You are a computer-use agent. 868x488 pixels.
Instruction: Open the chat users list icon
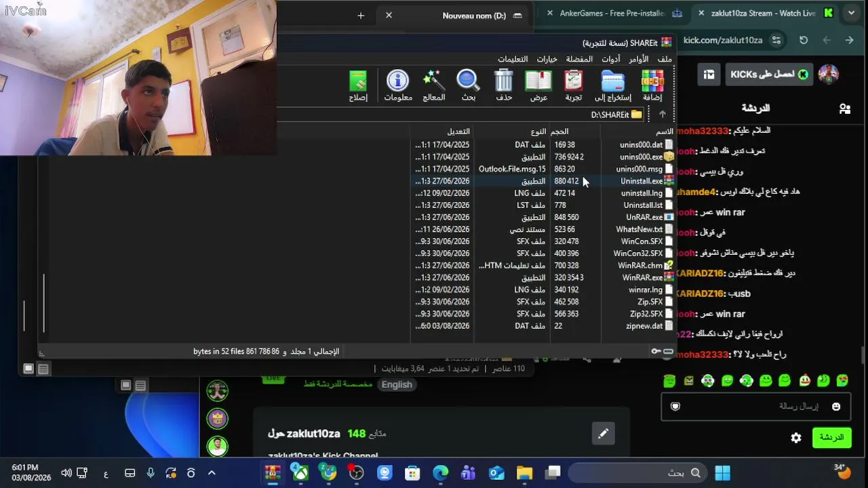(844, 108)
